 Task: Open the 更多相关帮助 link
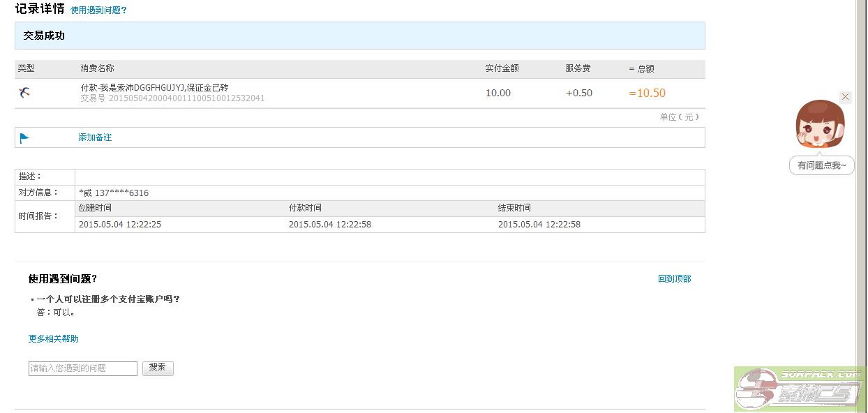[x=53, y=339]
